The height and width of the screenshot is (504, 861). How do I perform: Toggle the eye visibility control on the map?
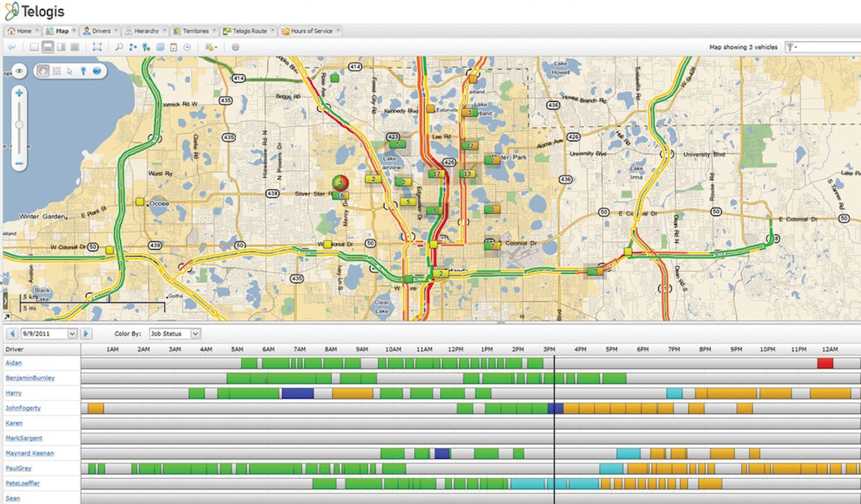pyautogui.click(x=19, y=71)
